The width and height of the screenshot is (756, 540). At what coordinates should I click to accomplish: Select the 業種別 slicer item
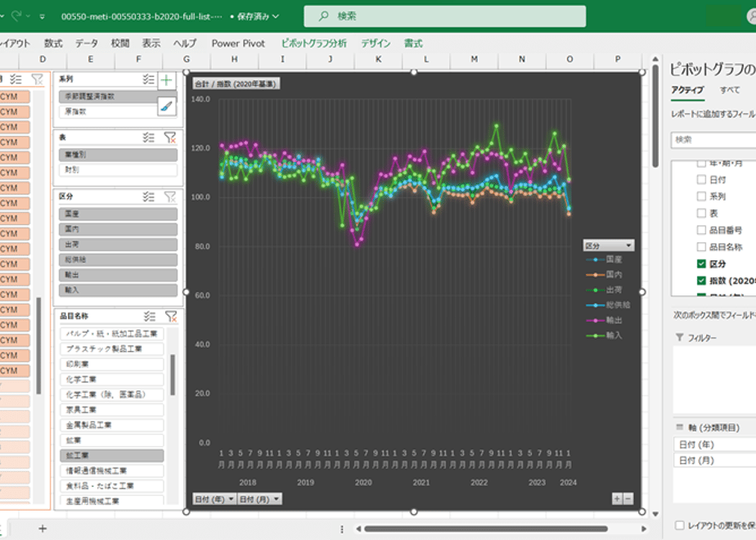(118, 155)
